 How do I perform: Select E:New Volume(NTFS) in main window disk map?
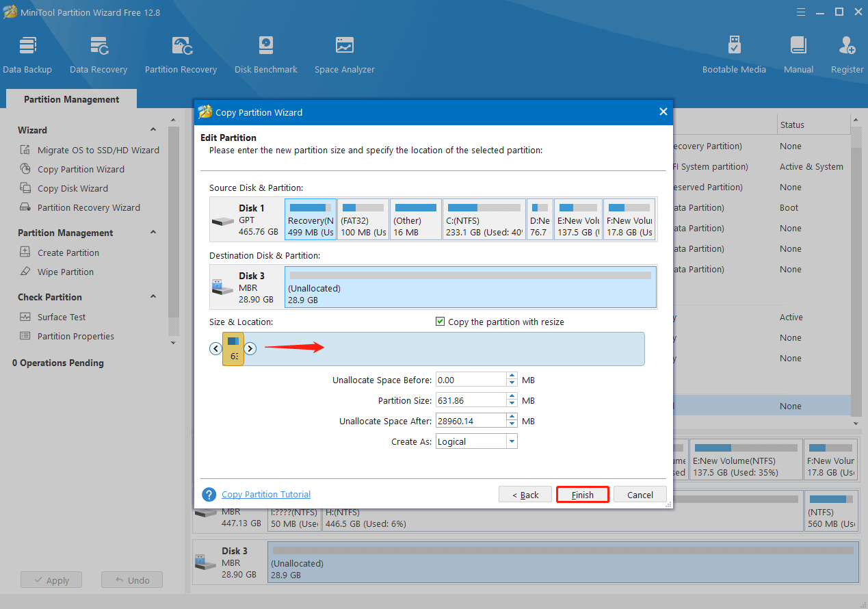[x=745, y=460]
